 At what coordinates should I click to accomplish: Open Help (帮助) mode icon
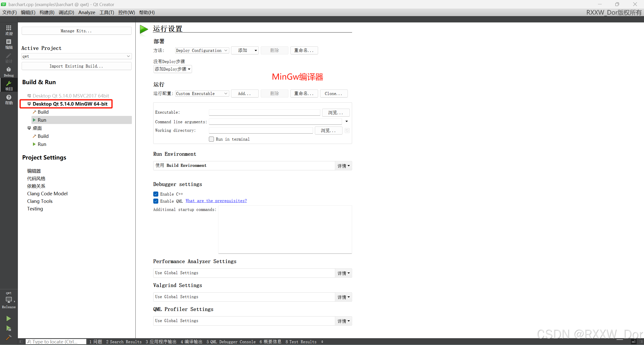coord(9,99)
